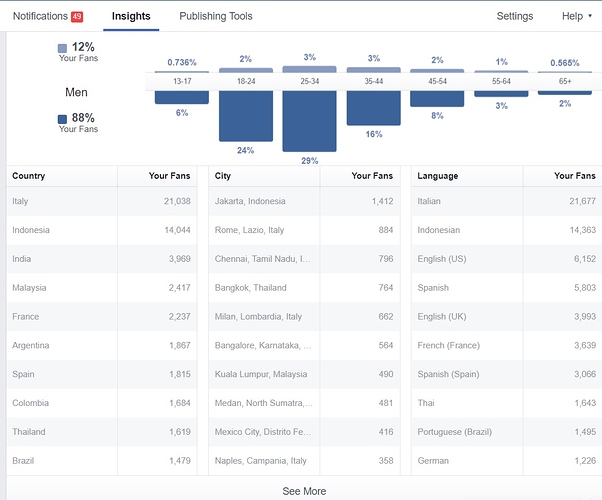
Task: Open Publishing Tools tab
Action: [x=215, y=17]
